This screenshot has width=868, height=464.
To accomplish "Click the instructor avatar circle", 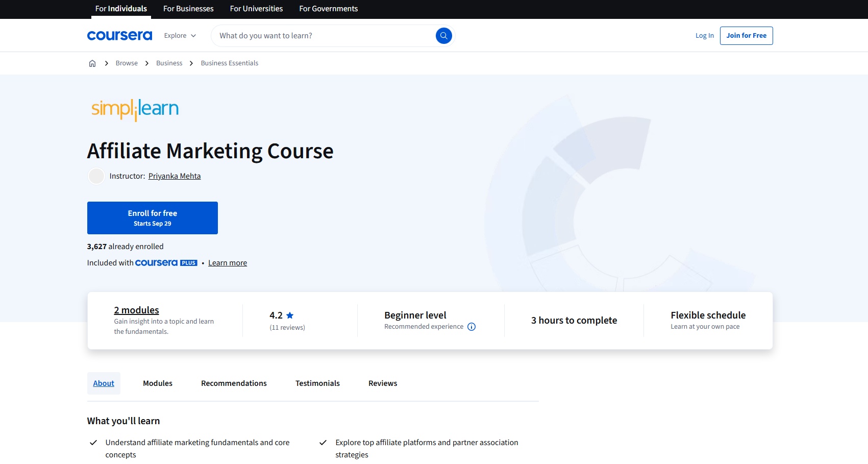I will click(96, 176).
